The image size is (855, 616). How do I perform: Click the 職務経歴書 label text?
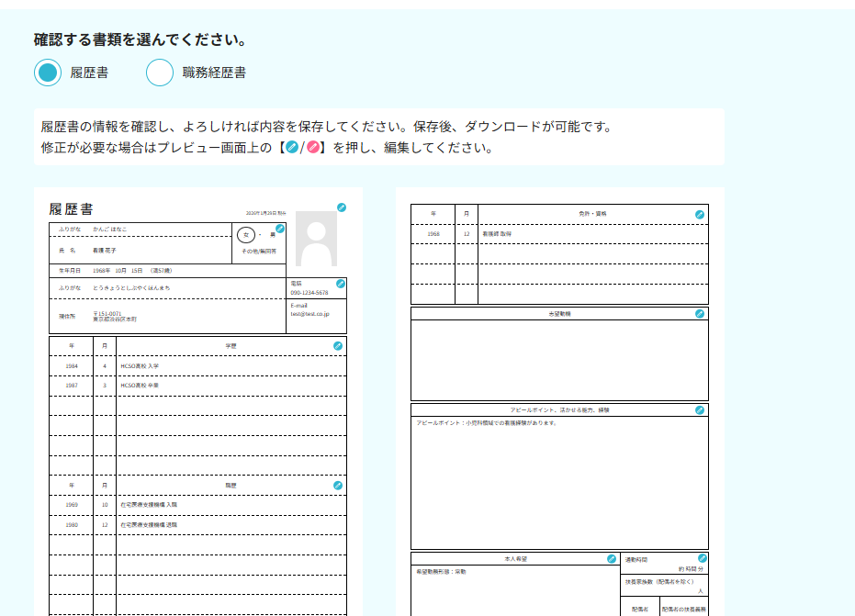(214, 73)
